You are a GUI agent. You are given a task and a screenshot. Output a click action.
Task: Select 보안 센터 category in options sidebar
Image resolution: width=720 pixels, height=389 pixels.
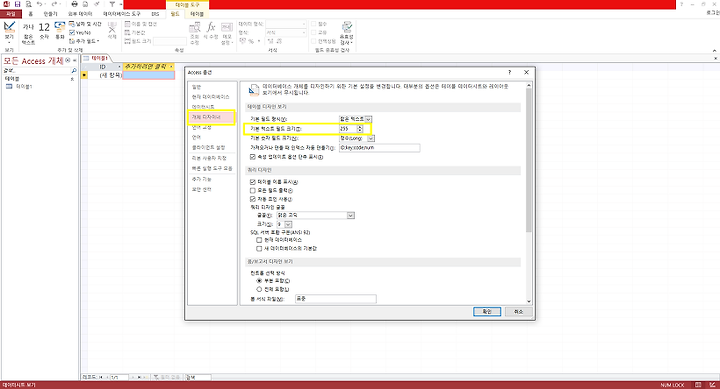pyautogui.click(x=202, y=189)
